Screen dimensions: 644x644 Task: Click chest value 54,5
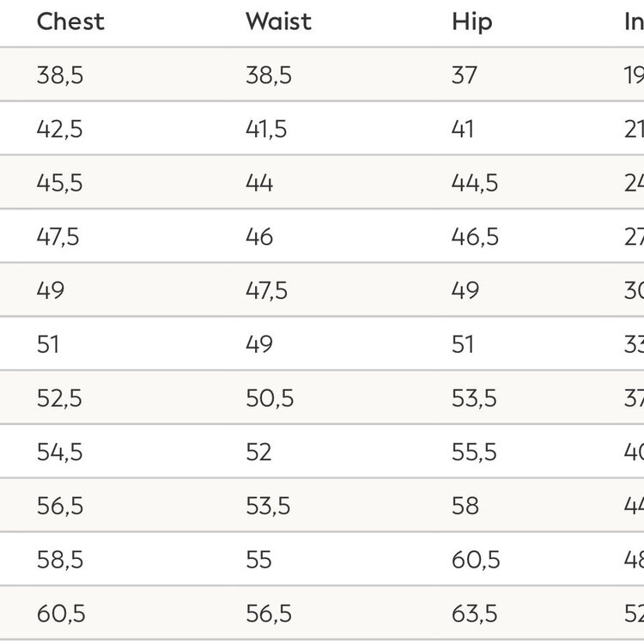[x=59, y=453]
